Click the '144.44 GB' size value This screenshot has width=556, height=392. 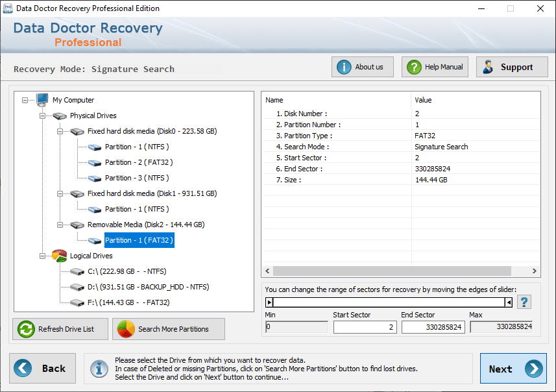[x=431, y=180]
